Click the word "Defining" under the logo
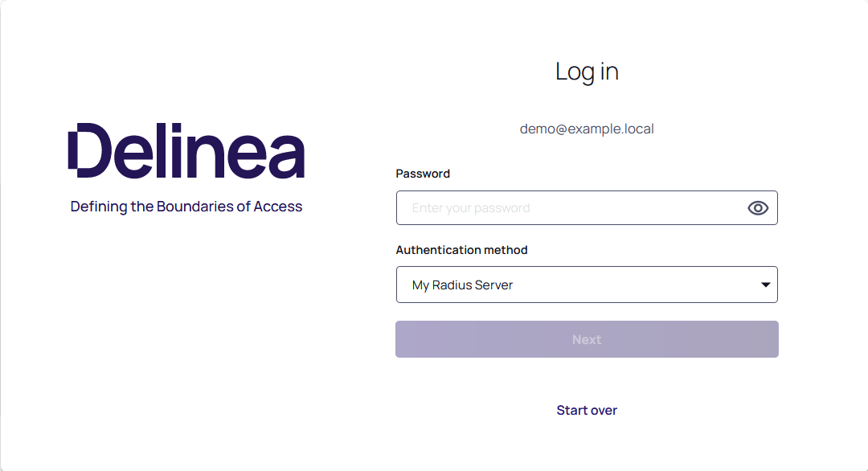The image size is (868, 471). 99,207
